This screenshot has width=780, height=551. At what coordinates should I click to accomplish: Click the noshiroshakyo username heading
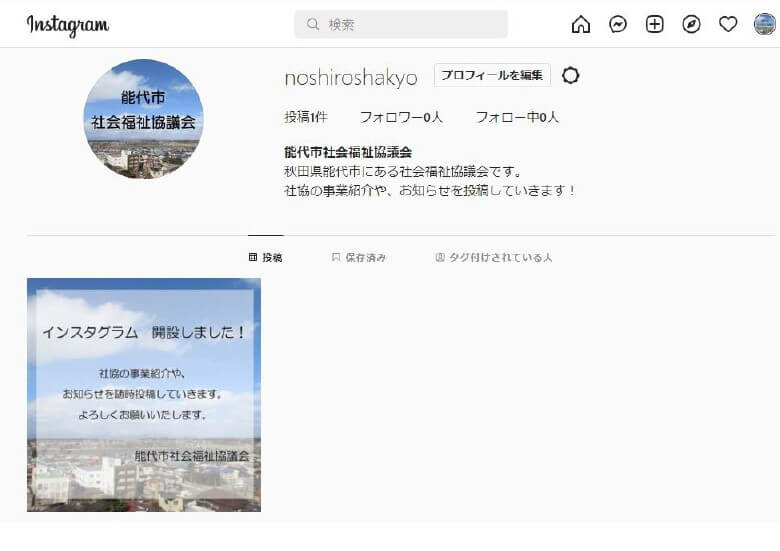351,78
